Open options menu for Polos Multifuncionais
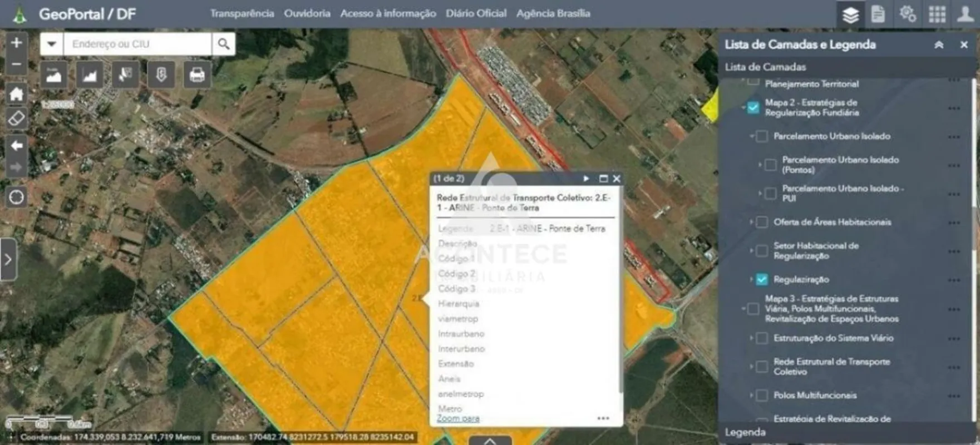The height and width of the screenshot is (445, 980). coord(954,396)
